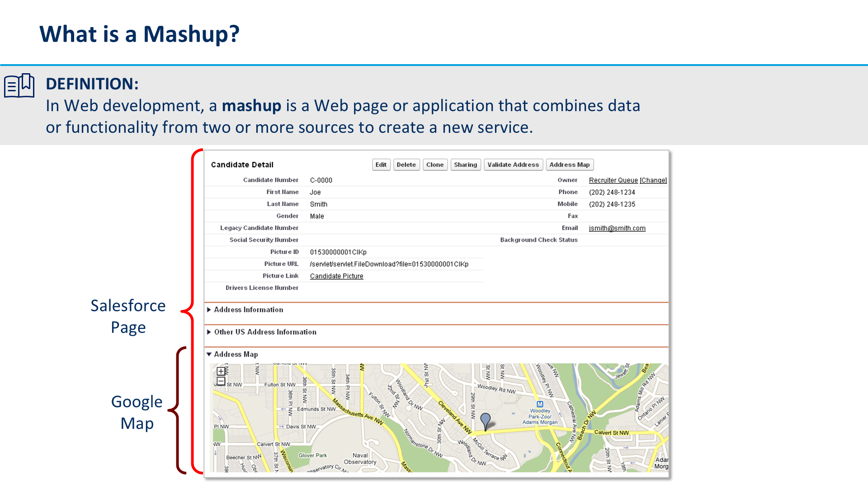The image size is (868, 488).
Task: Click the Davis St NW map label
Action: click(301, 427)
